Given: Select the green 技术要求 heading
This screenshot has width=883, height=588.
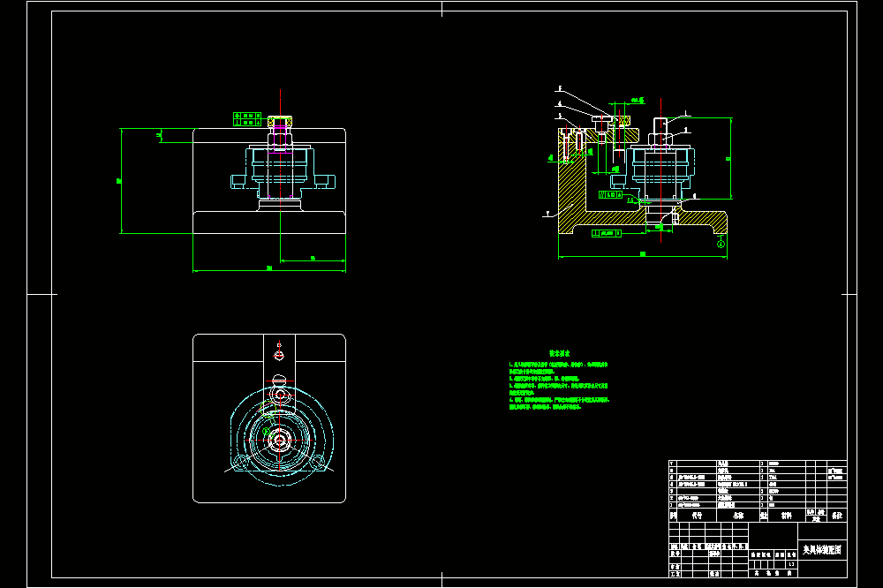Looking at the screenshot, I should coord(560,353).
